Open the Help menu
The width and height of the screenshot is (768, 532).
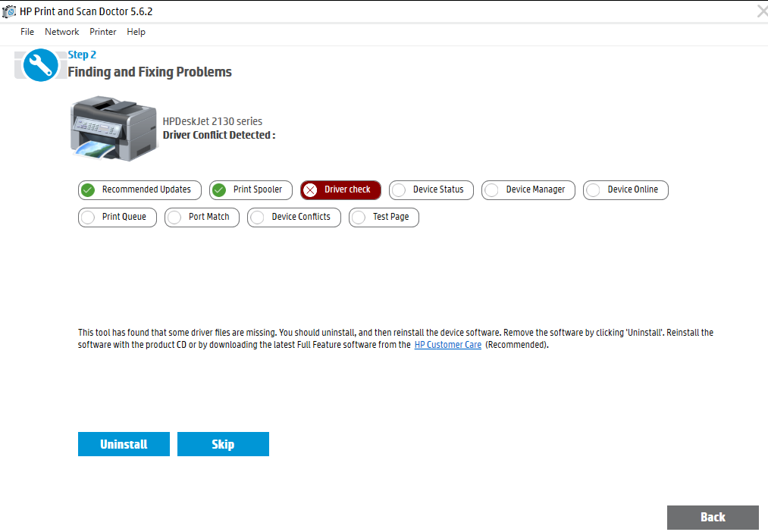pyautogui.click(x=136, y=32)
